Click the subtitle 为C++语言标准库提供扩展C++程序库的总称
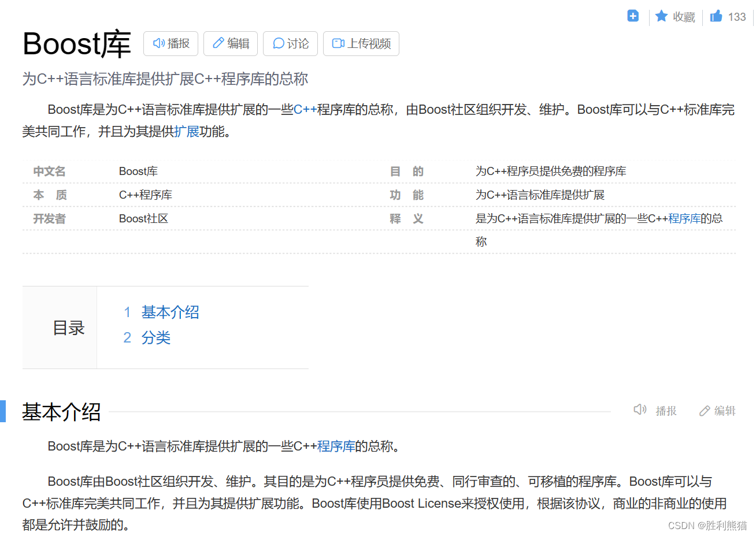This screenshot has width=756, height=536. pyautogui.click(x=165, y=79)
